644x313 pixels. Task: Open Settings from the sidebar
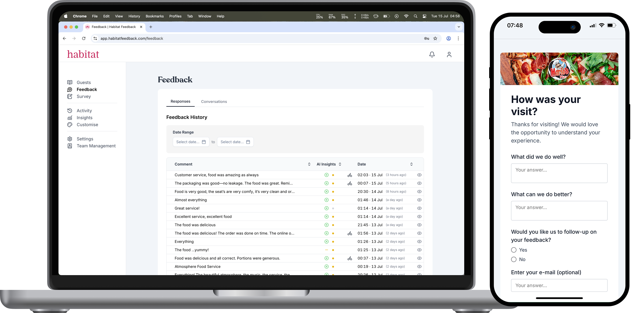(85, 139)
